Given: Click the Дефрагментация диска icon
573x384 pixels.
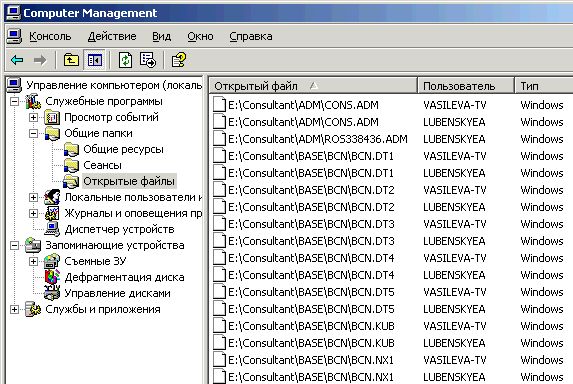Looking at the screenshot, I should [x=52, y=277].
